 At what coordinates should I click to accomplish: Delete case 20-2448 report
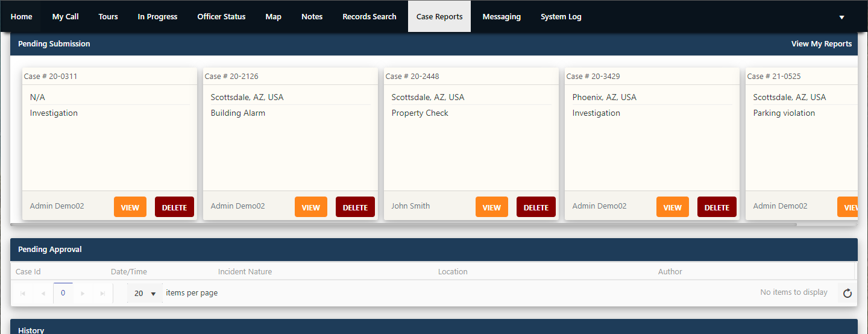click(536, 207)
